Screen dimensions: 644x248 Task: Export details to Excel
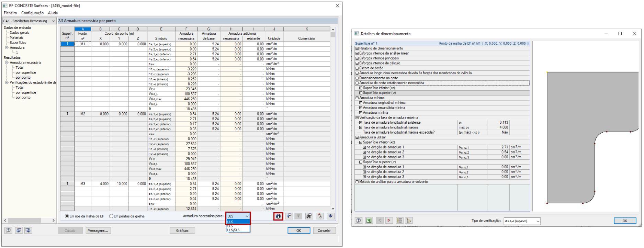(x=369, y=221)
